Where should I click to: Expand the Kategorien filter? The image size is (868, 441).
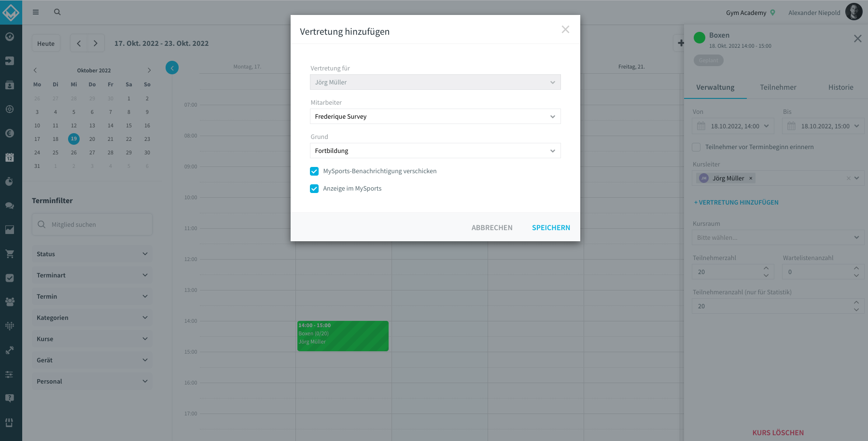[x=92, y=317]
